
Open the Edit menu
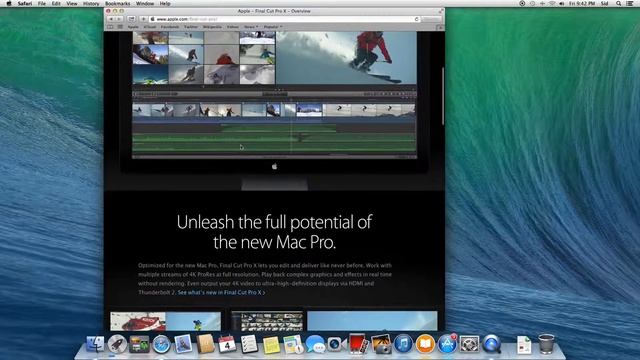pos(56,3)
